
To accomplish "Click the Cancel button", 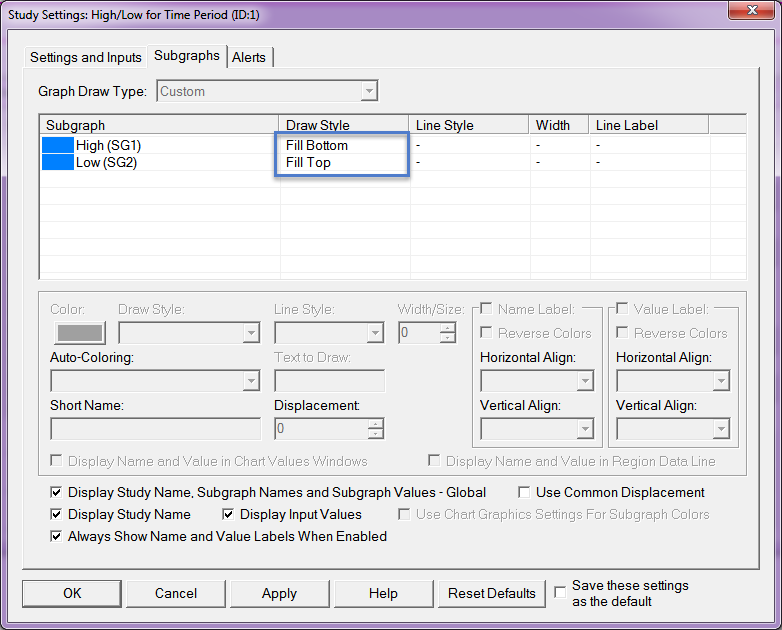I will tap(176, 593).
